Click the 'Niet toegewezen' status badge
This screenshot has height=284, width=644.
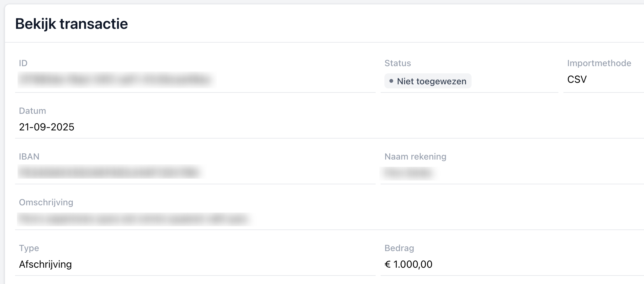[x=428, y=81]
